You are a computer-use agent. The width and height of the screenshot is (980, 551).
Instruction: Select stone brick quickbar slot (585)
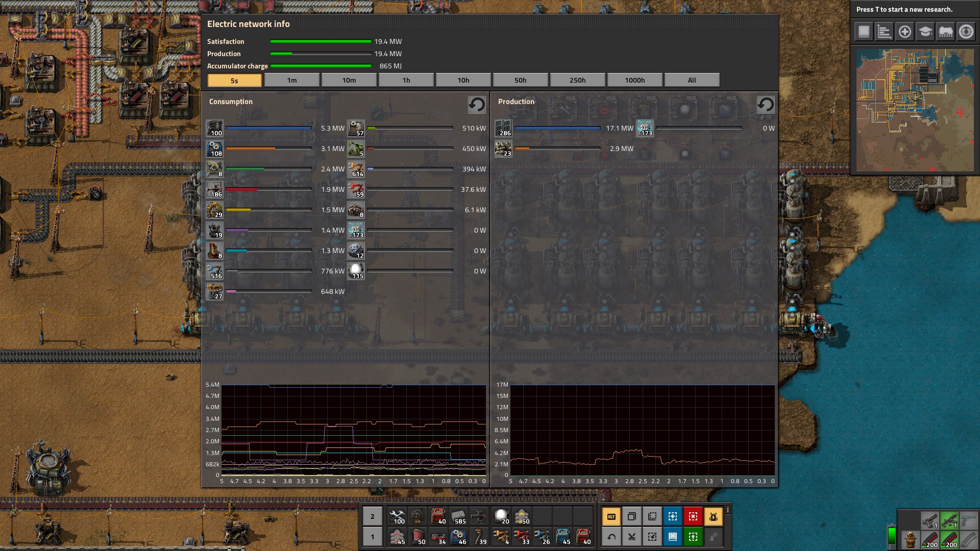[x=458, y=516]
